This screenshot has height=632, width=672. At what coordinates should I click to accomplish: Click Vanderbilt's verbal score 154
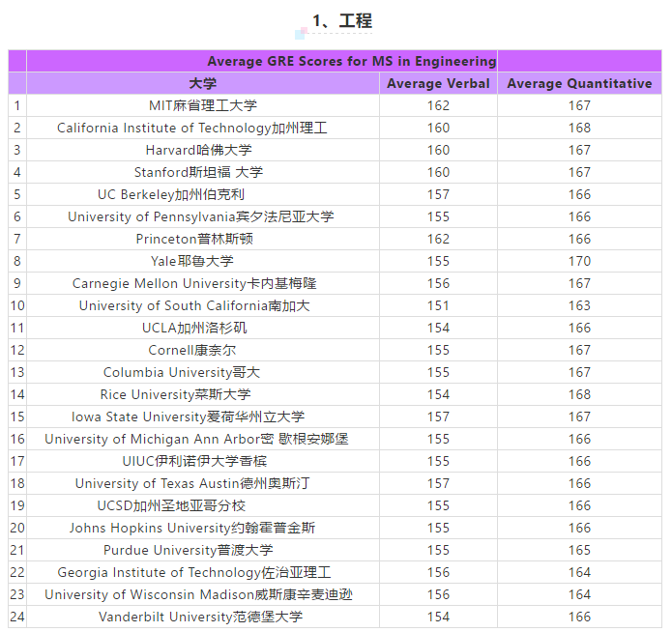coord(438,617)
